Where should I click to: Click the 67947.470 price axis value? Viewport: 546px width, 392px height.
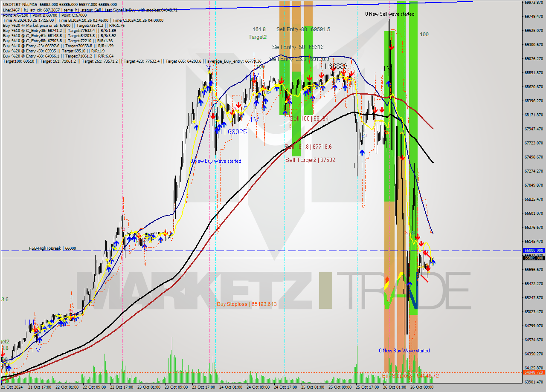(534, 129)
